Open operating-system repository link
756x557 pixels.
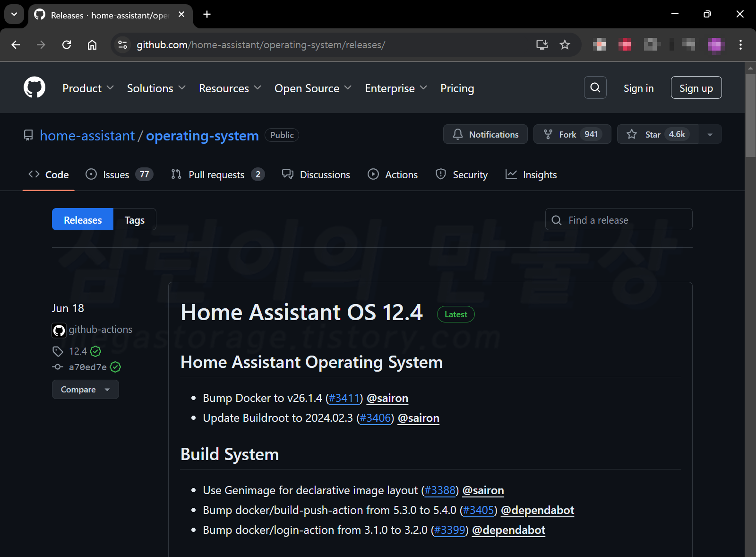click(202, 136)
